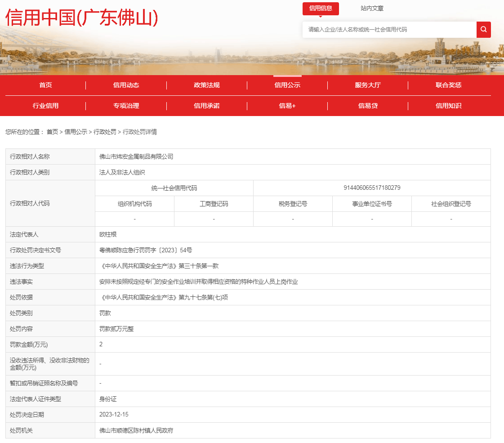Click the 信用公示 breadcrumb link
Viewport: 504px width, 443px height.
(76, 132)
